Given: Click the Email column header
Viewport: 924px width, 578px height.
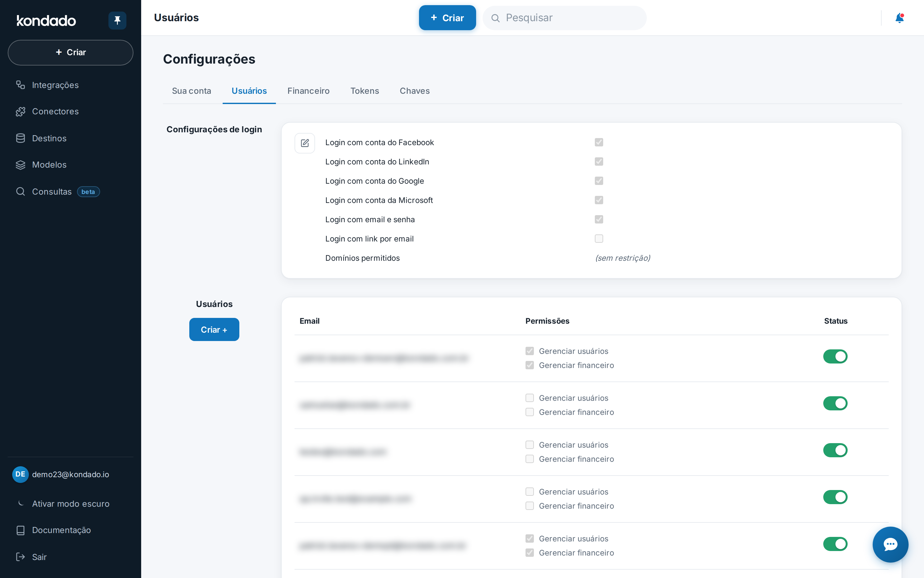Looking at the screenshot, I should [310, 321].
